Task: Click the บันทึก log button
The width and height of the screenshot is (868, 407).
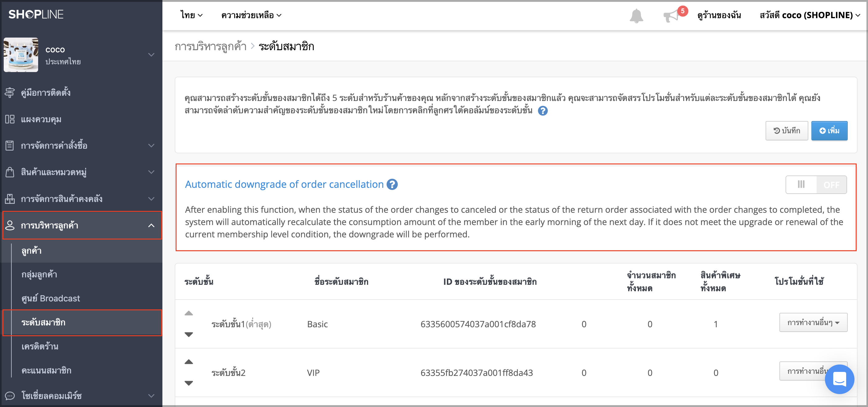Action: coord(786,131)
